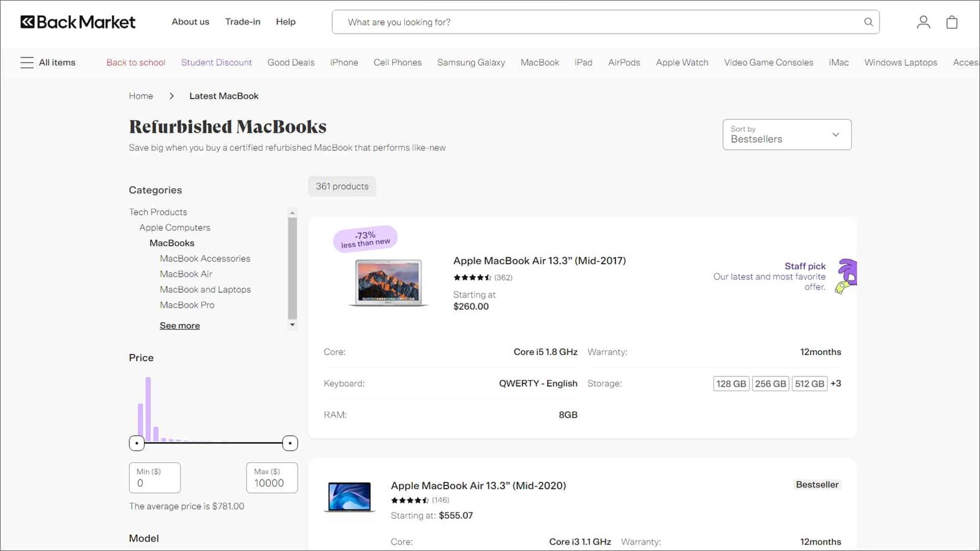Viewport: 980px width, 551px height.
Task: Click the maximum price slider handle
Action: tap(290, 443)
